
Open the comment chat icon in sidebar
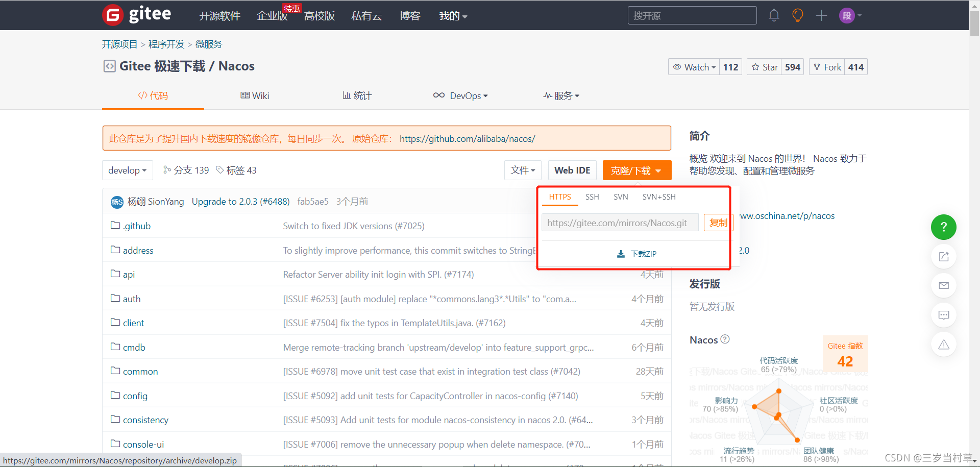(944, 315)
